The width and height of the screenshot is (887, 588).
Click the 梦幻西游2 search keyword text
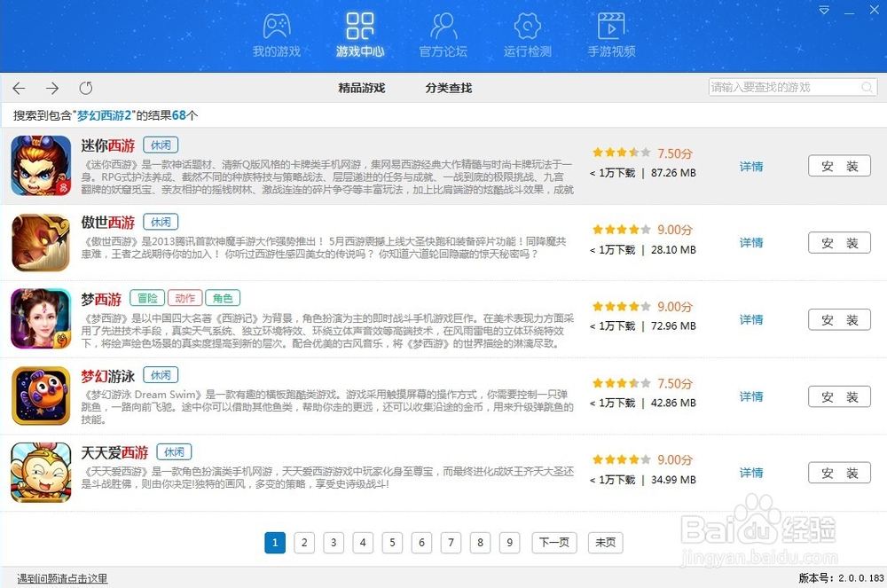point(104,115)
